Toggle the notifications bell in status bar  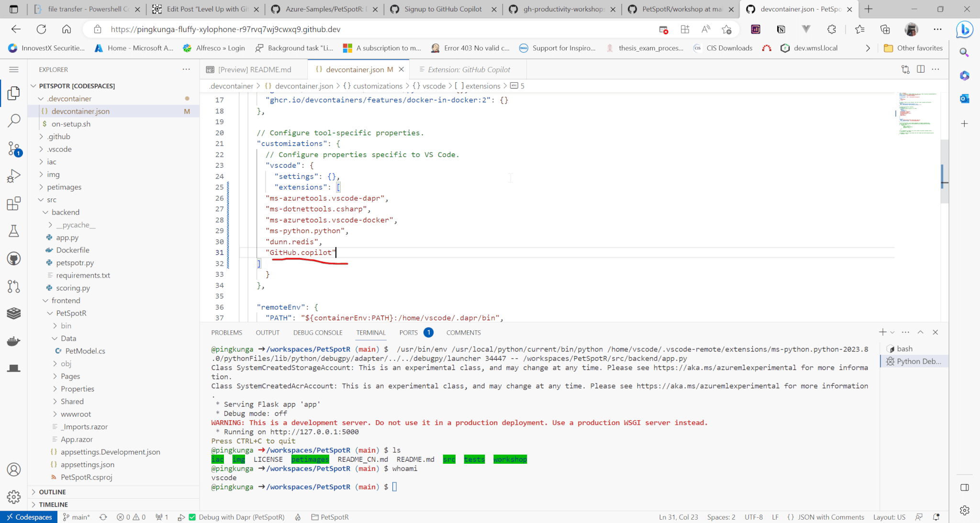click(936, 517)
